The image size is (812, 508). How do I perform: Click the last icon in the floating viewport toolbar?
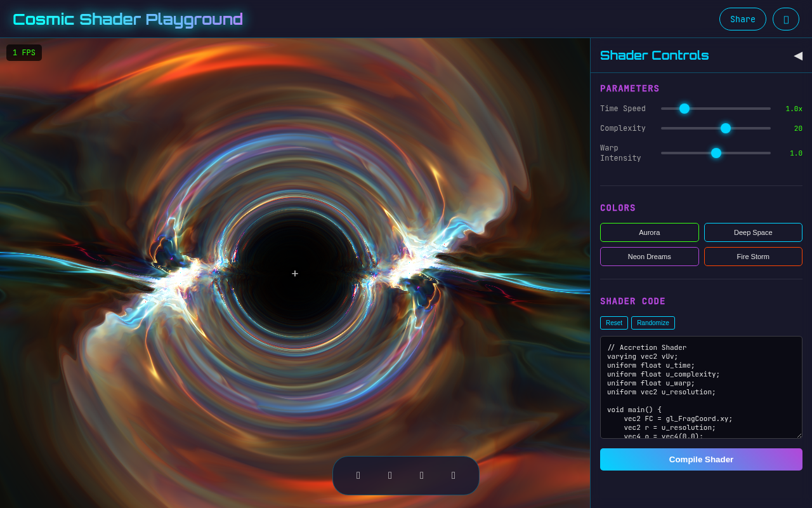454,475
